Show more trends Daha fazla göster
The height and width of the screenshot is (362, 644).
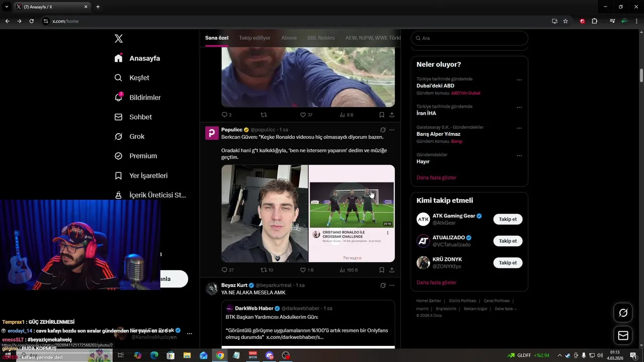436,177
